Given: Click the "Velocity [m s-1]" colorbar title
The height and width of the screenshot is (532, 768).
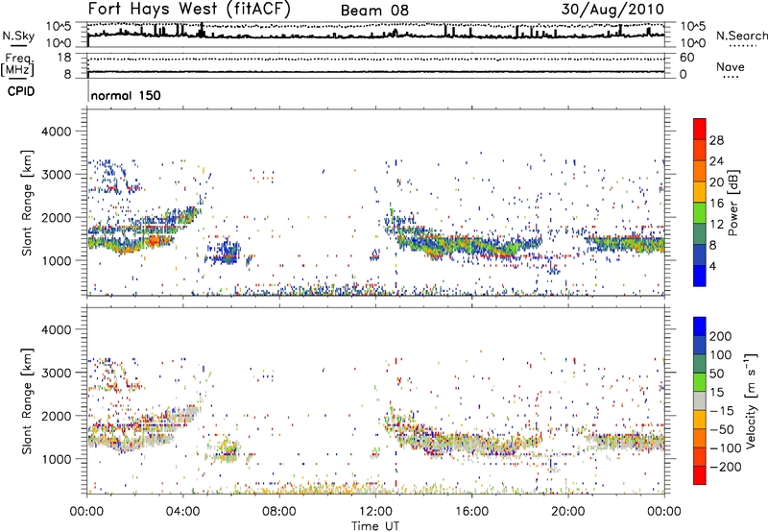Looking at the screenshot, I should (751, 400).
